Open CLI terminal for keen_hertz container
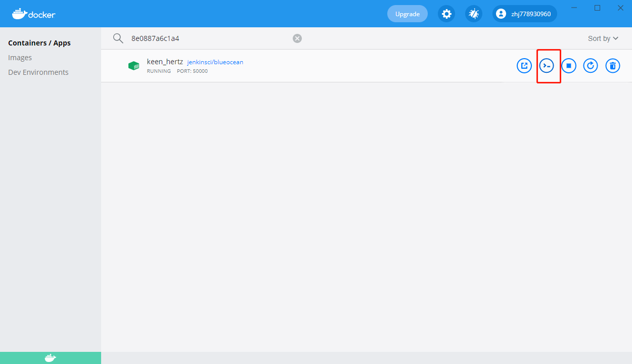Viewport: 632px width, 364px height. [x=547, y=66]
